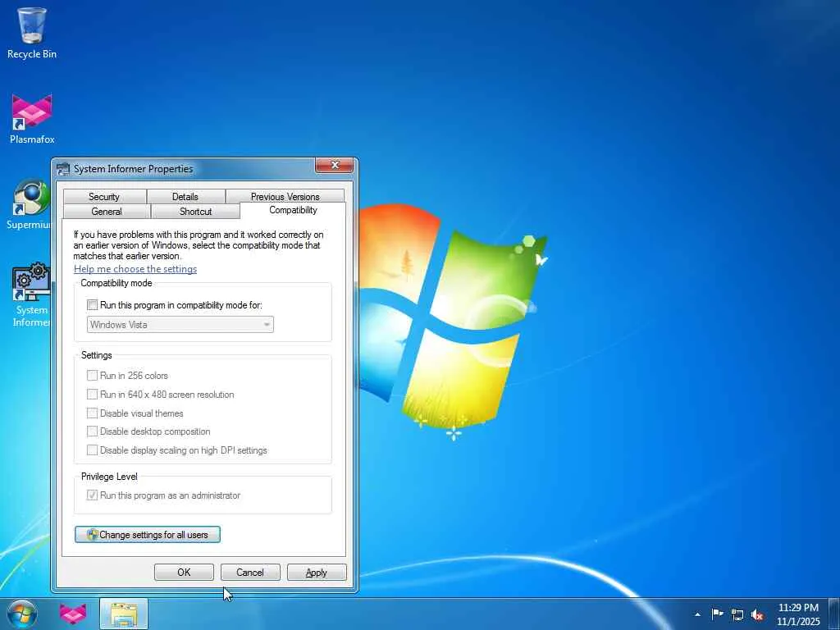Viewport: 840px width, 630px height.
Task: Click Show desktop strip at taskbar end
Action: (834, 614)
